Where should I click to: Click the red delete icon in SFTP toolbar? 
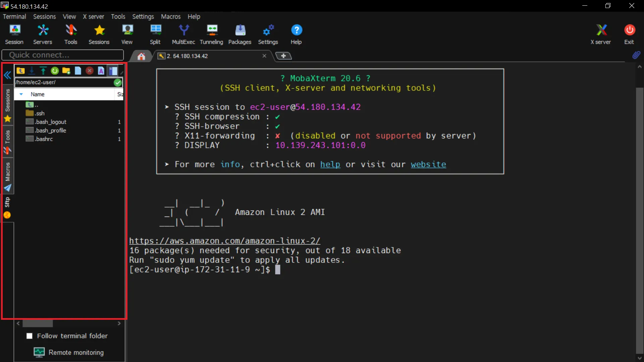click(x=89, y=71)
